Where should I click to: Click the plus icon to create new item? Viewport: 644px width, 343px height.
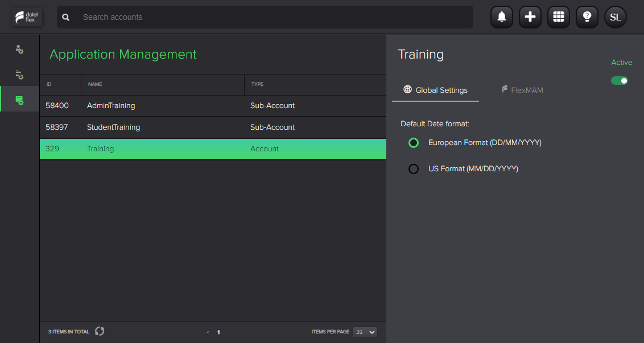[x=530, y=17]
